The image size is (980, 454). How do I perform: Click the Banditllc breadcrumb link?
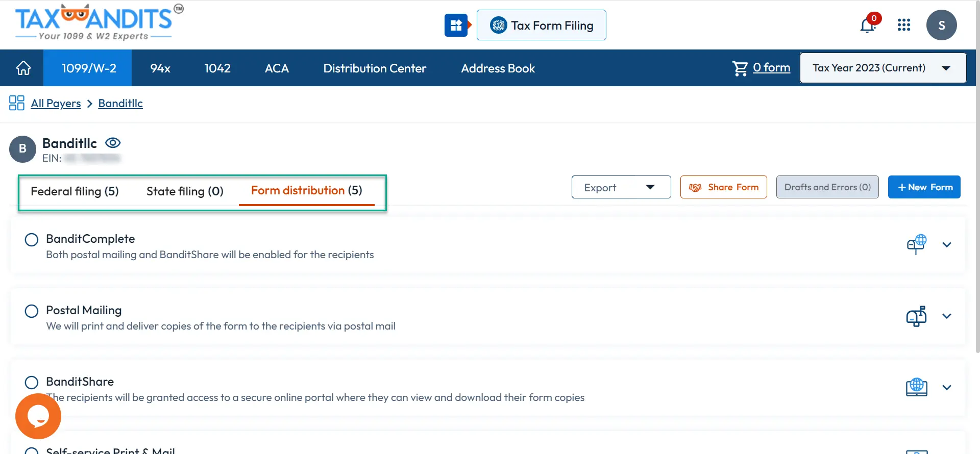click(x=120, y=103)
